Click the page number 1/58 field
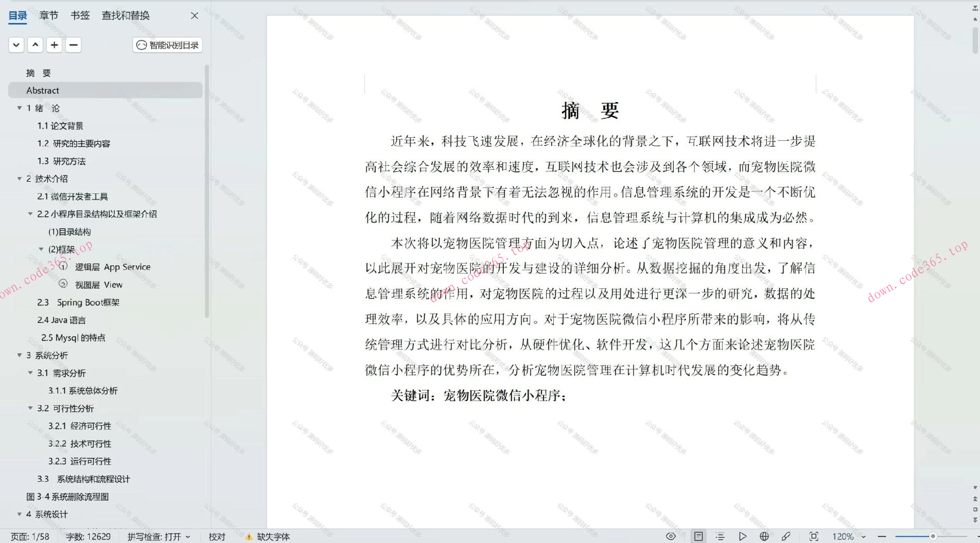Image resolution: width=980 pixels, height=543 pixels. 30,536
